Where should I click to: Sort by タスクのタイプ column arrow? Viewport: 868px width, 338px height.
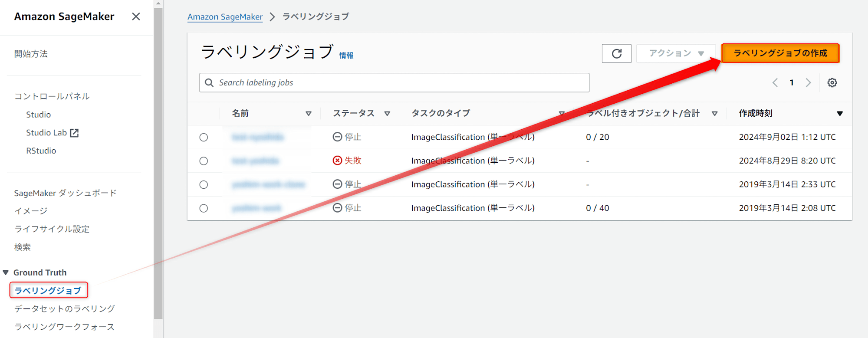[562, 114]
